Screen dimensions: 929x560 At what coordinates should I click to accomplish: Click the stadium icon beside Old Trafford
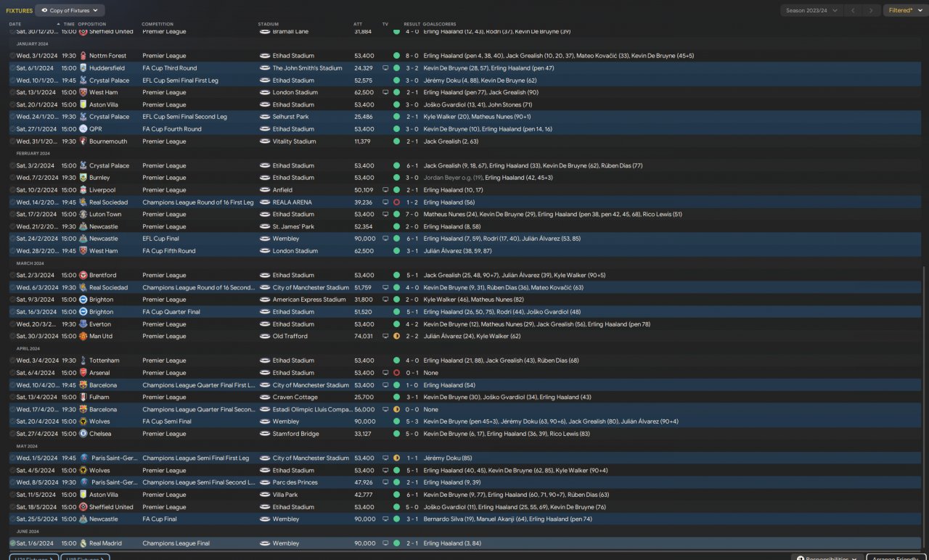(x=265, y=337)
